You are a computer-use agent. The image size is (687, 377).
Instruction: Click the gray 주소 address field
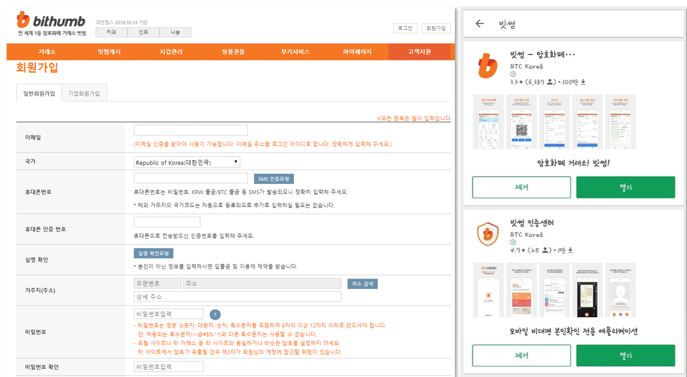coord(262,284)
